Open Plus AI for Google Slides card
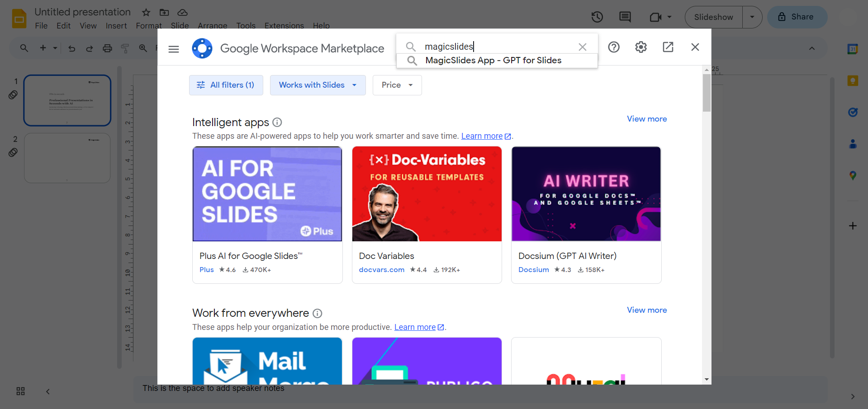Viewport: 868px width, 409px height. pos(267,215)
